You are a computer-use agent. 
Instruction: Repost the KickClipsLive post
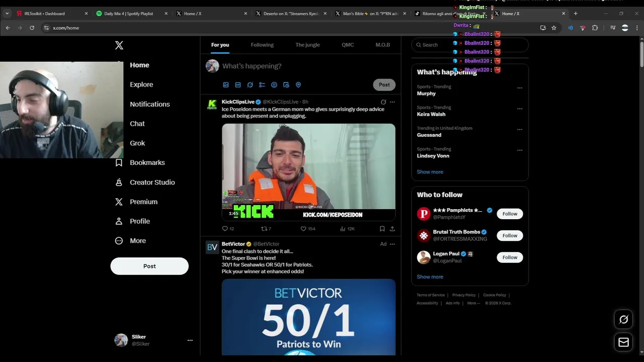pyautogui.click(x=264, y=229)
